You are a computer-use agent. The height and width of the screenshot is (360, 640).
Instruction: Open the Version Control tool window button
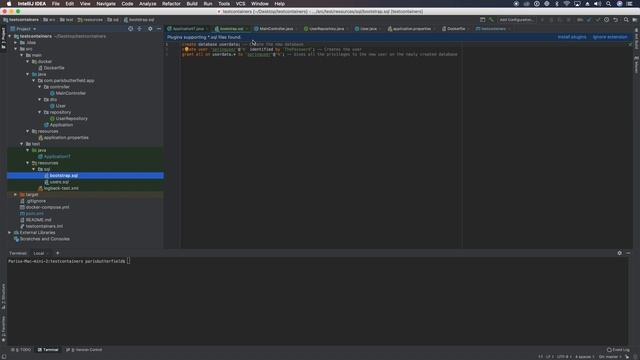pos(84,350)
